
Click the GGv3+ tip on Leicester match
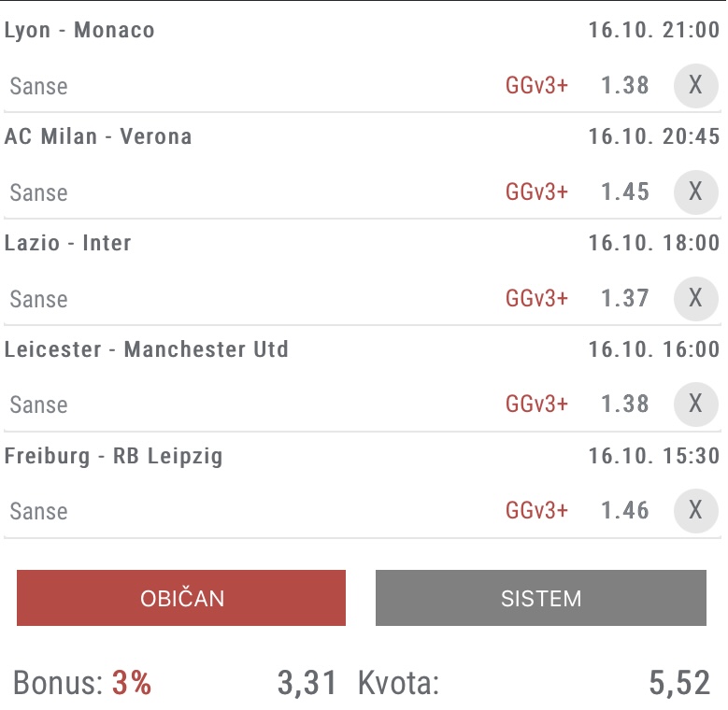click(x=536, y=405)
